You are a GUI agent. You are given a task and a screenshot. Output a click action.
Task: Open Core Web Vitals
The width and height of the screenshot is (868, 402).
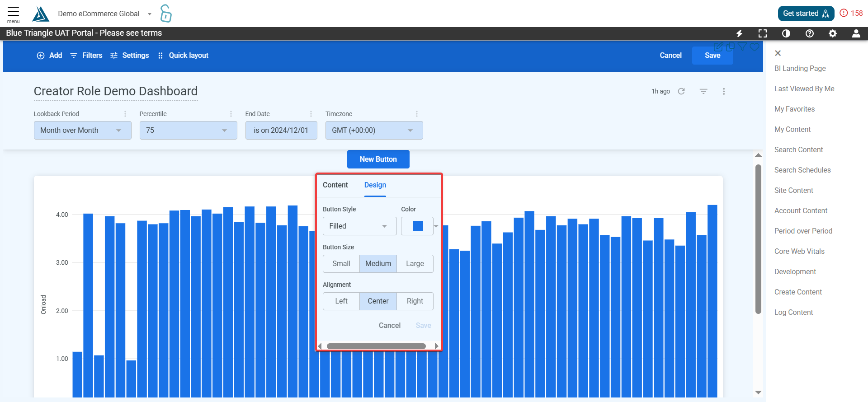coord(799,251)
